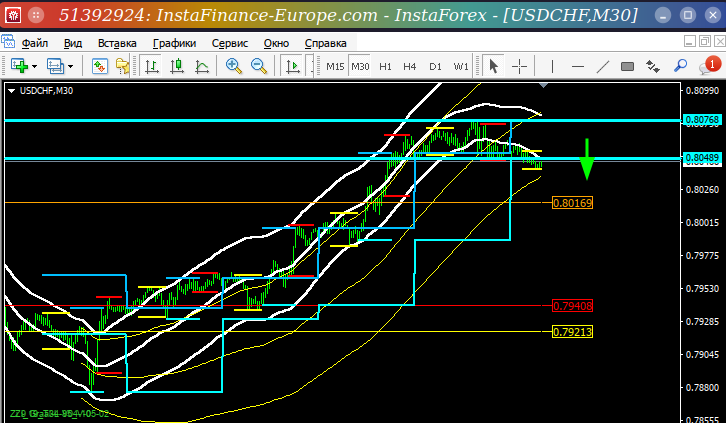Select the horizontal line drawing tool

coord(578,67)
